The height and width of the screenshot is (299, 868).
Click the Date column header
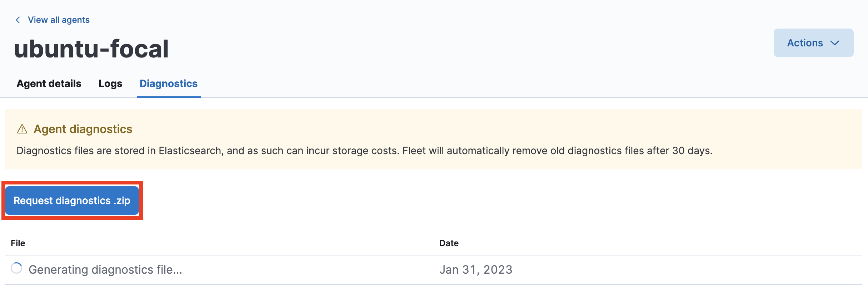pos(449,243)
